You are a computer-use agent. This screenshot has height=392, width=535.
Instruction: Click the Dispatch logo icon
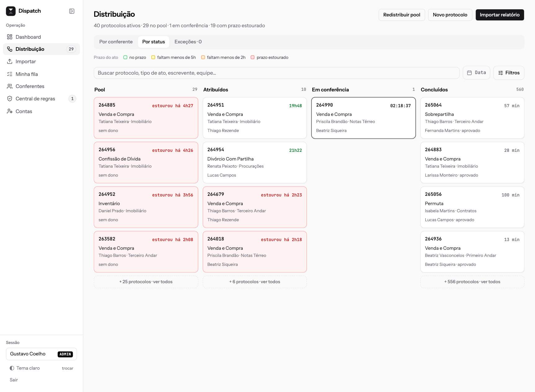click(11, 11)
